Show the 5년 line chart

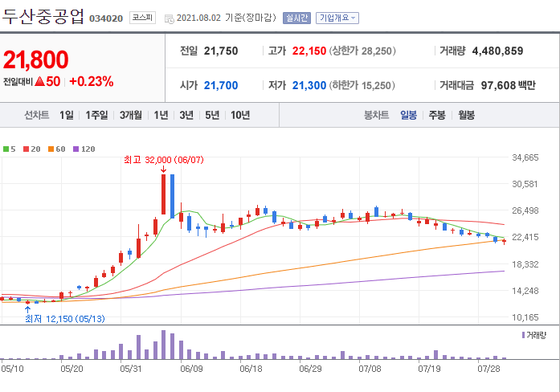tap(212, 115)
